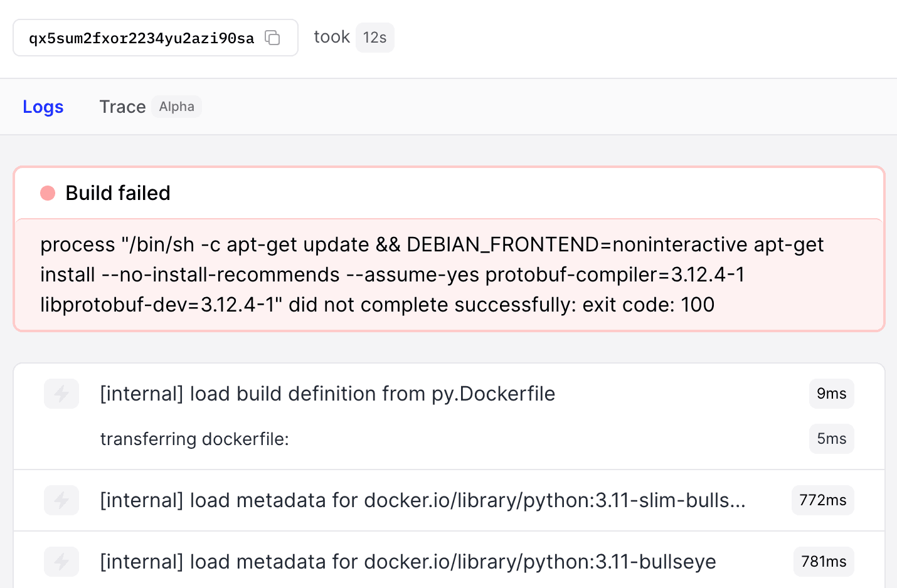The image size is (897, 588).
Task: Expand the load build definition from py.Dockerfile step
Action: 327,394
